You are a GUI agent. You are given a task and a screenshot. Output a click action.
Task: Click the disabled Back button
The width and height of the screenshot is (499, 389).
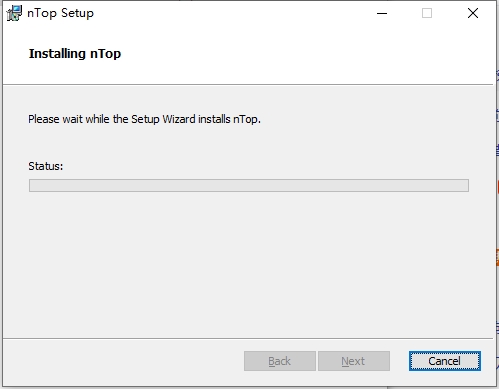(x=280, y=361)
